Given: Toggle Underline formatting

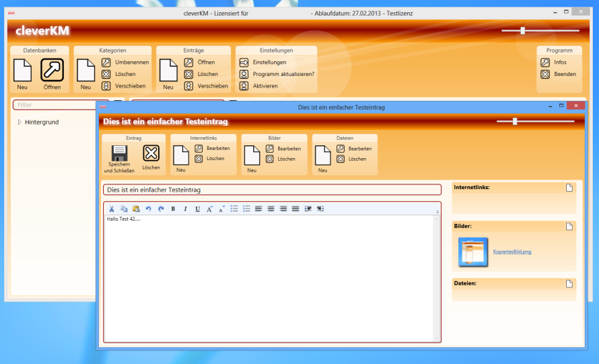Looking at the screenshot, I should (x=197, y=209).
